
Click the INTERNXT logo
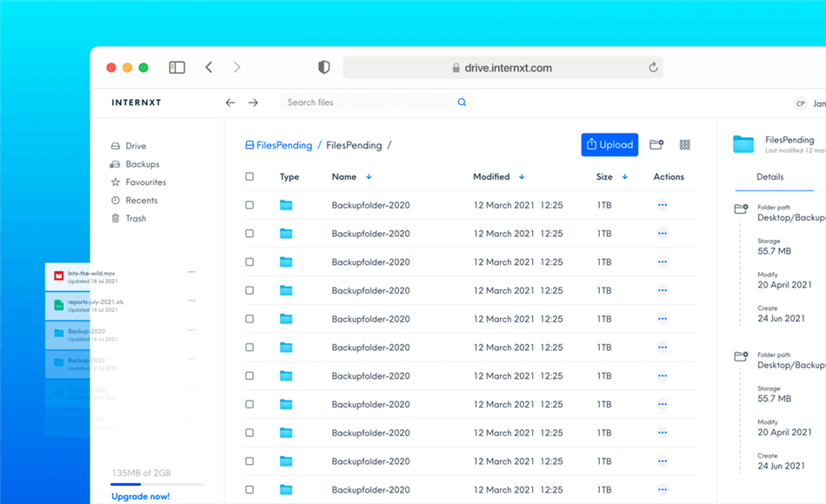[x=137, y=103]
